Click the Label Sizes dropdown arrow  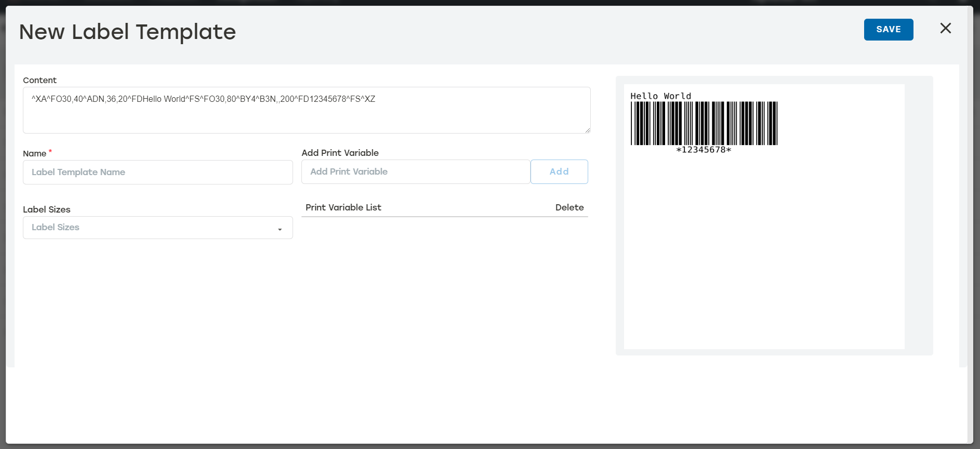coord(280,229)
